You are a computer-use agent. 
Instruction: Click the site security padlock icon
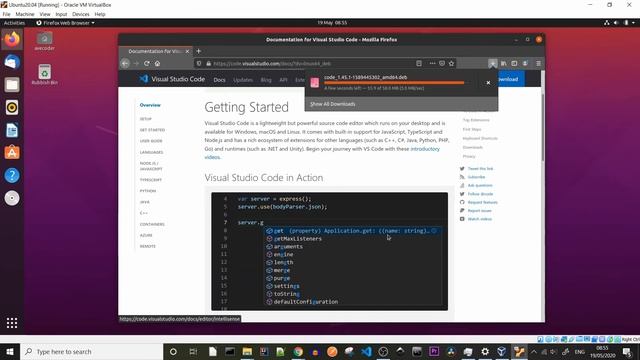[x=209, y=63]
